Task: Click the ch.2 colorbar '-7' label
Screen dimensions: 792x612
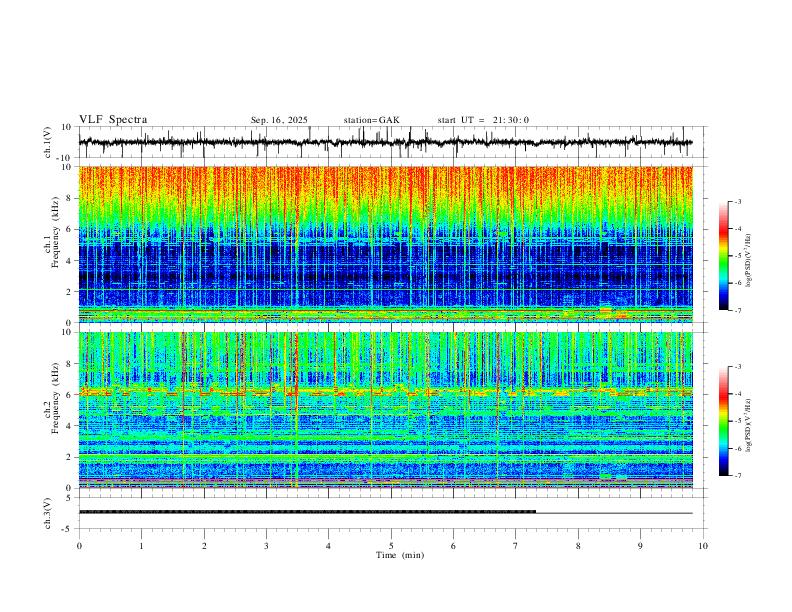Action: point(737,476)
